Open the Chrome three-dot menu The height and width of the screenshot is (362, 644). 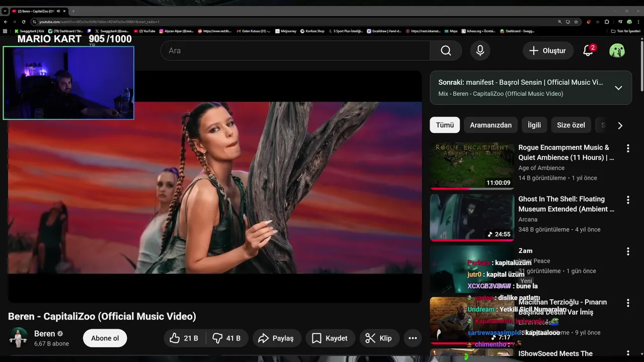(x=638, y=22)
